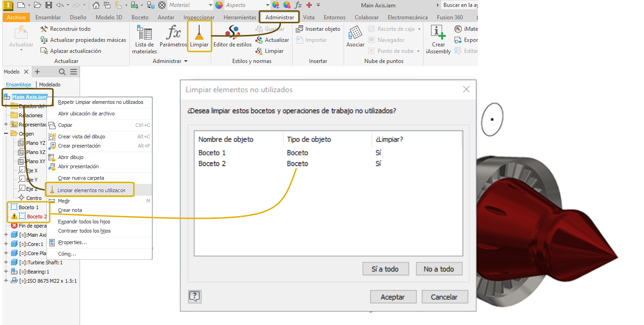The width and height of the screenshot is (644, 325).
Task: Choose Abrir ubicación de archivo in context menu
Action: tap(99, 114)
